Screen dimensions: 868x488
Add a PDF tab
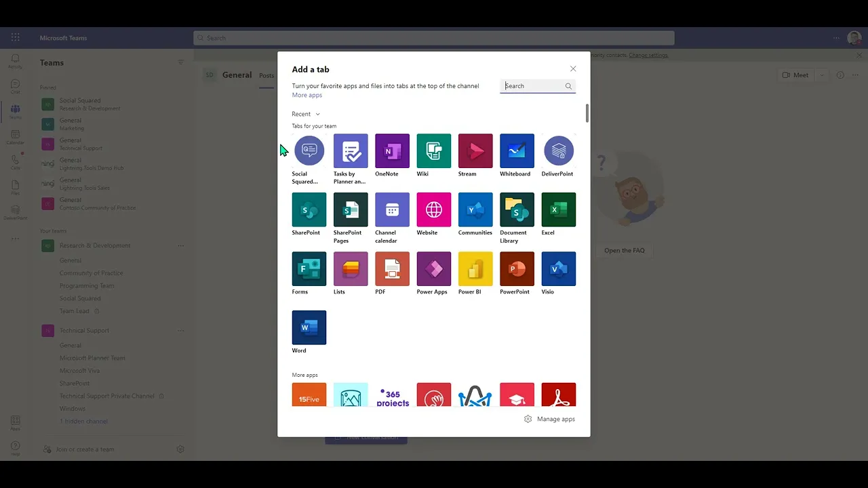(392, 268)
